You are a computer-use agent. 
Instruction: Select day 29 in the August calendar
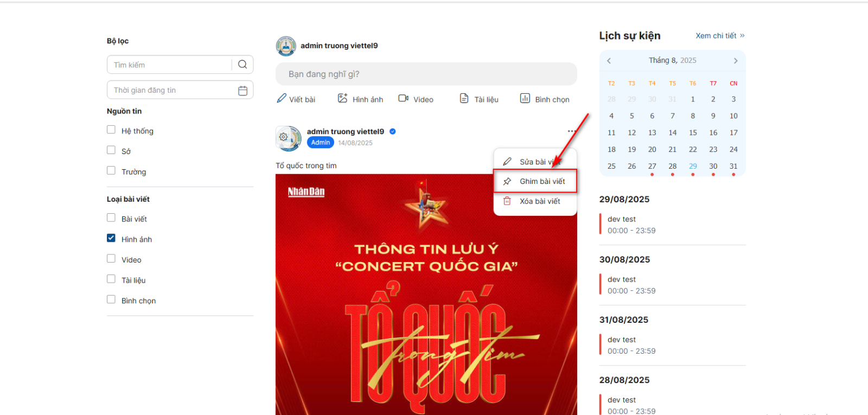[x=693, y=166]
